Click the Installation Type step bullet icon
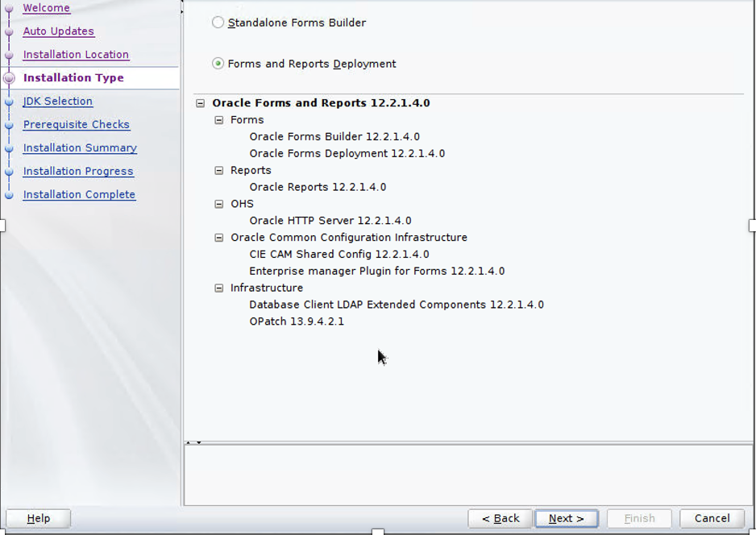 pos(10,78)
